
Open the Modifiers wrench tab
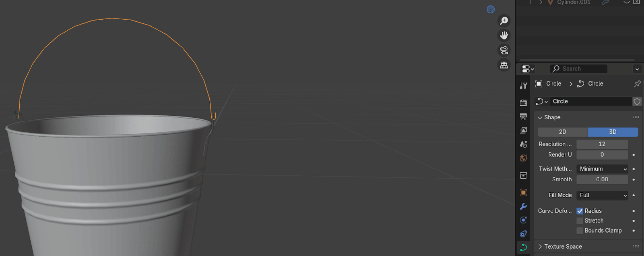(523, 206)
